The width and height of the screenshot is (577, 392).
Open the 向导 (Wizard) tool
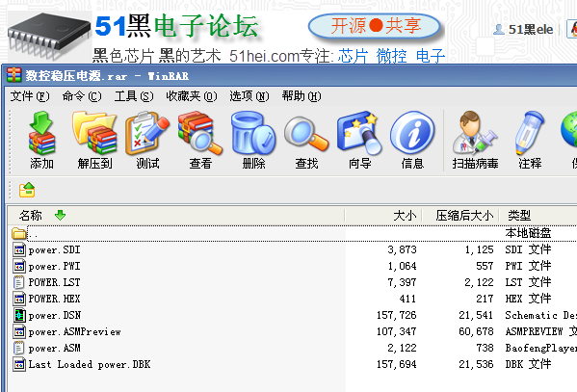coord(359,133)
